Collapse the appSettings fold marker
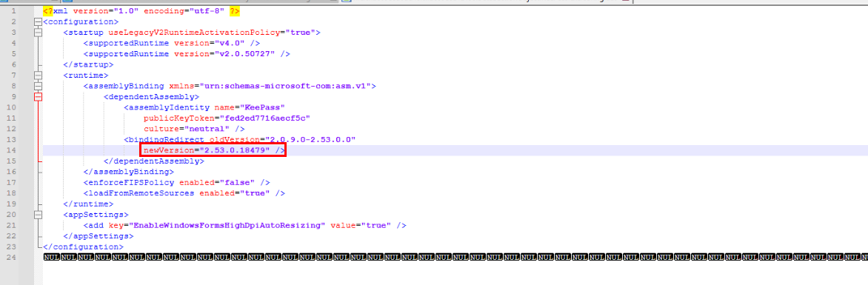This screenshot has height=285, width=868. pos(38,215)
